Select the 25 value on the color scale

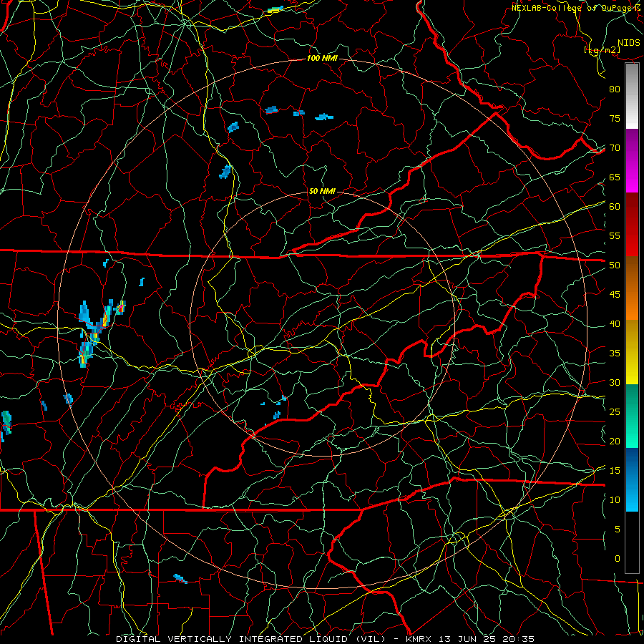pyautogui.click(x=615, y=412)
